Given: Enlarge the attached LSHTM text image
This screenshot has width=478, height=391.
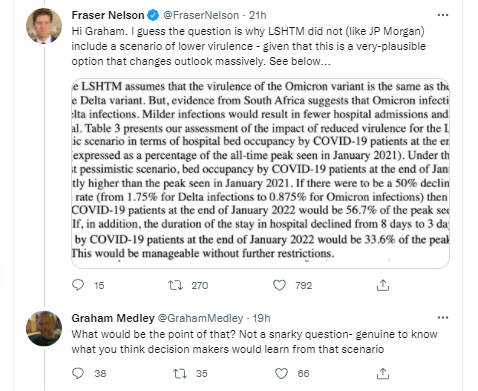Looking at the screenshot, I should tap(260, 173).
